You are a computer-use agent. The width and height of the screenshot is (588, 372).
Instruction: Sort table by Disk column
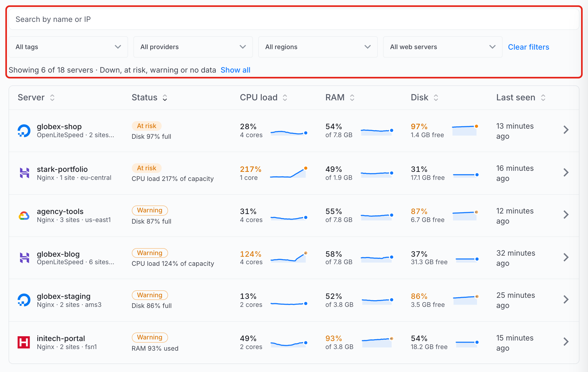tap(424, 97)
